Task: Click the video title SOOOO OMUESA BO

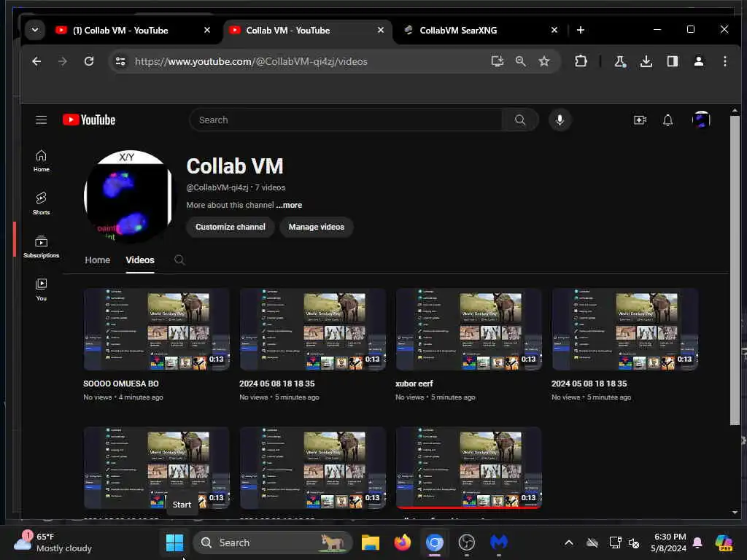Action: (x=121, y=384)
